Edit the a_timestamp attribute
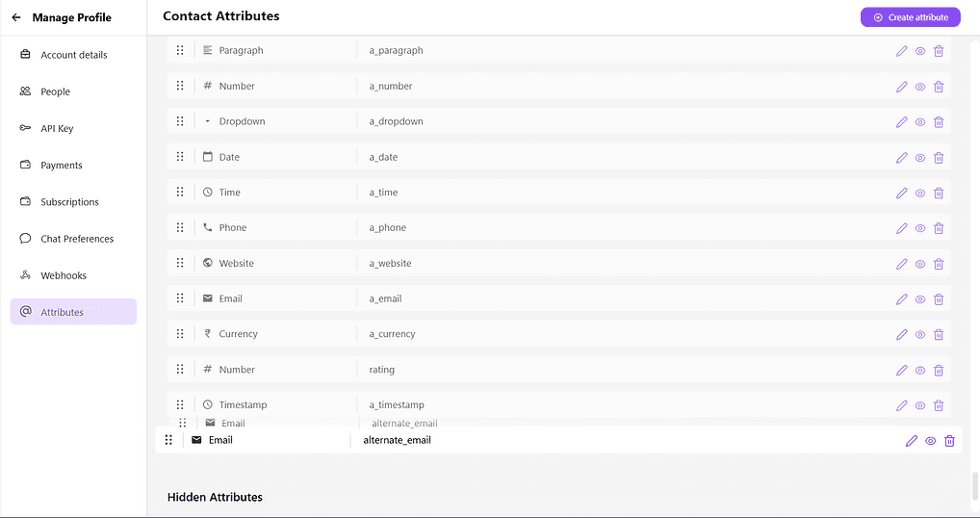Screen dimensions: 980x518 tap(901, 405)
